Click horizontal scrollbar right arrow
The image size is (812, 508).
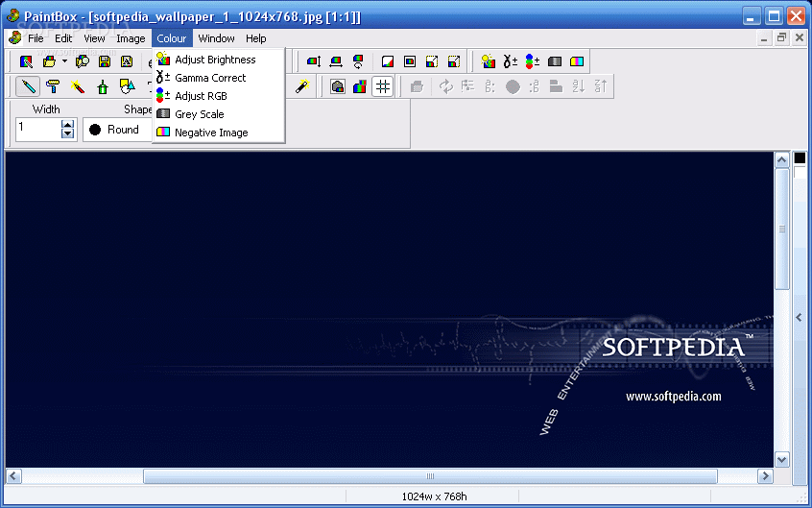[x=765, y=476]
